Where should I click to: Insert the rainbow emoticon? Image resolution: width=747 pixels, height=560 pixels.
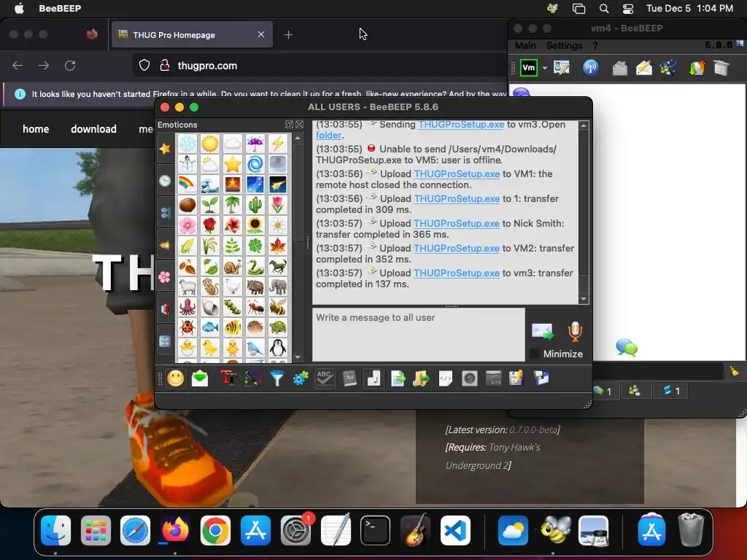click(187, 184)
